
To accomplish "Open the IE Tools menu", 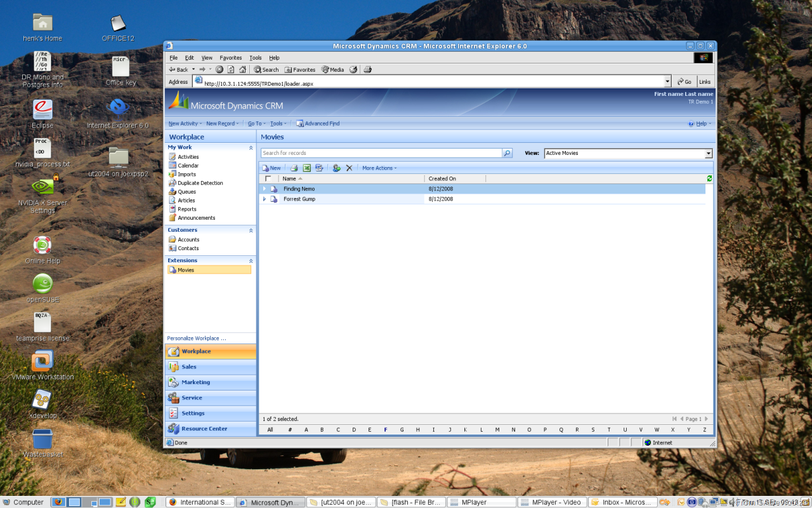I will pyautogui.click(x=256, y=58).
